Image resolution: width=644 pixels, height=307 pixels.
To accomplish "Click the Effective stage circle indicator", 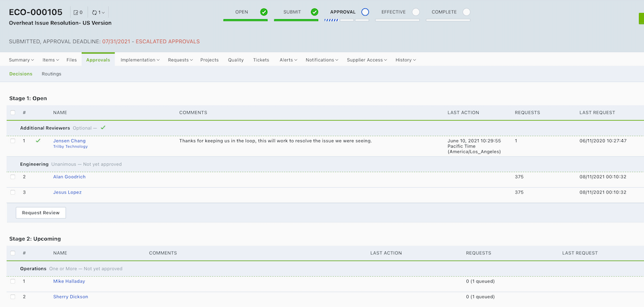I will coord(415,12).
